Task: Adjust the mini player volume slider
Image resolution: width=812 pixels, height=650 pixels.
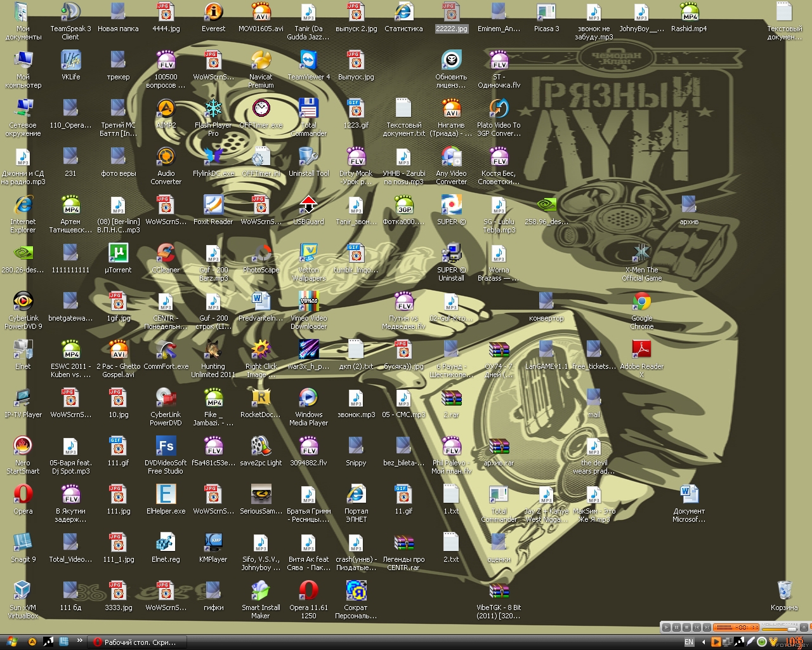Action: [x=780, y=630]
